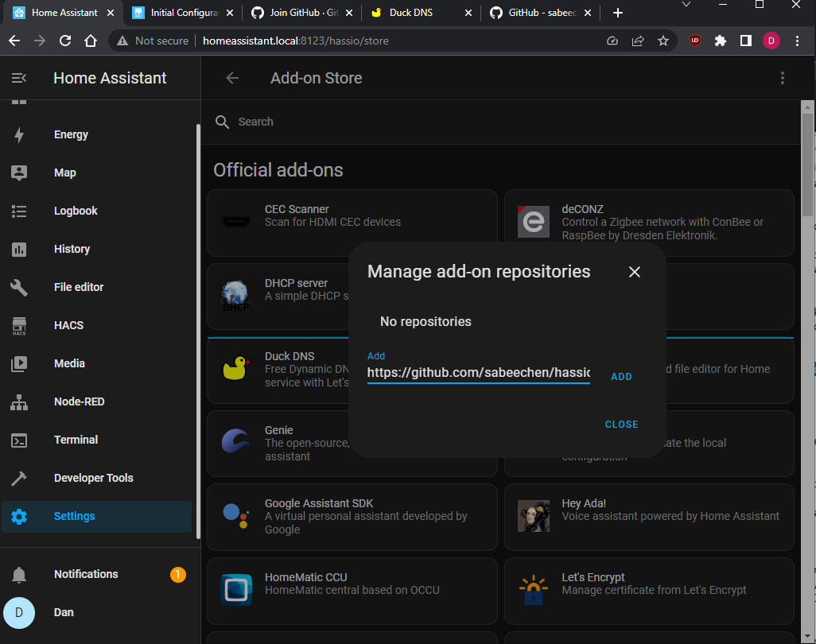Toggle the browser side panel icon
816x644 pixels.
pos(746,41)
